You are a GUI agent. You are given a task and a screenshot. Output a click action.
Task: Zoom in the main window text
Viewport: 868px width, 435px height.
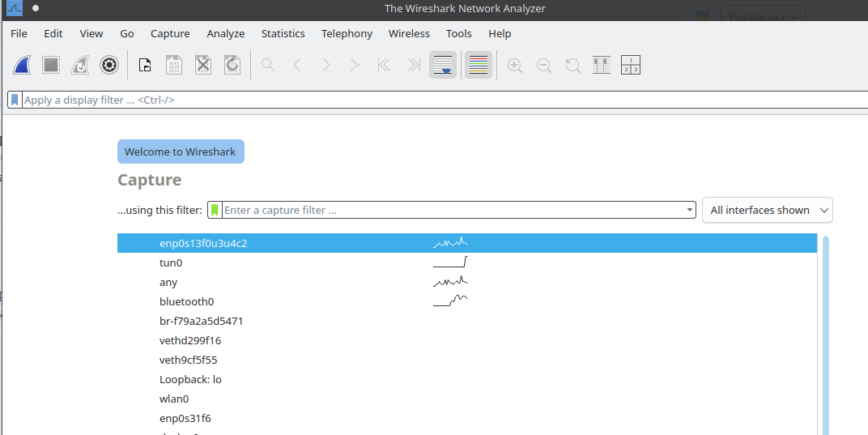[x=515, y=66]
